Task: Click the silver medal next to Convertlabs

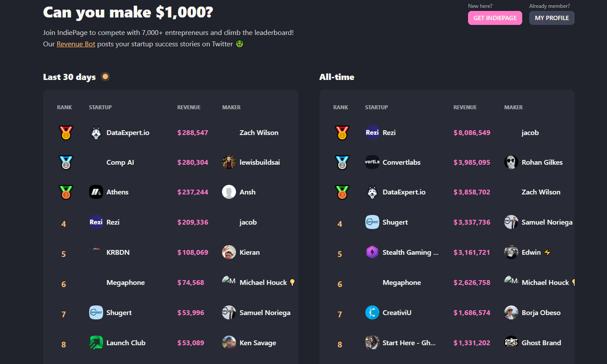Action: tap(342, 162)
